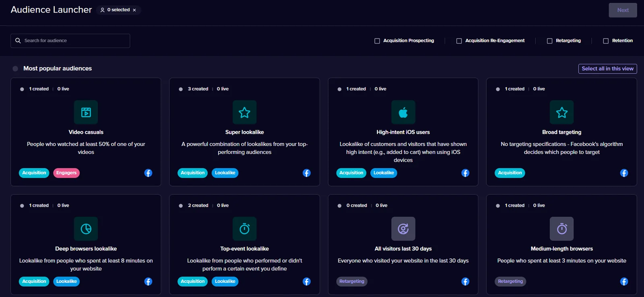This screenshot has width=644, height=297.
Task: Toggle the Retention filter checkbox
Action: tap(606, 41)
